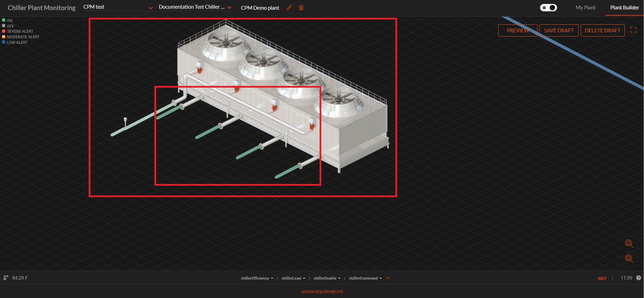The width and height of the screenshot is (644, 298).
Task: Select the chillerCommand point
Action: click(x=365, y=278)
